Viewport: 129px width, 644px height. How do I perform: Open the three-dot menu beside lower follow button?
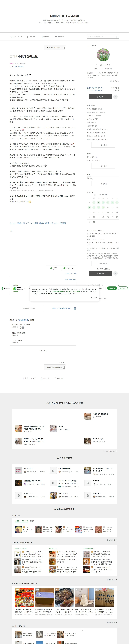tap(115, 273)
